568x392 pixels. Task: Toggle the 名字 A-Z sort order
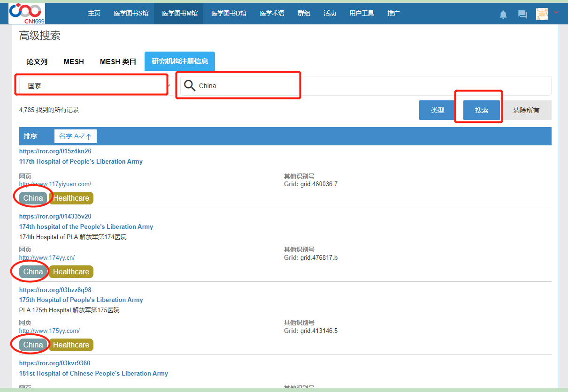(75, 136)
